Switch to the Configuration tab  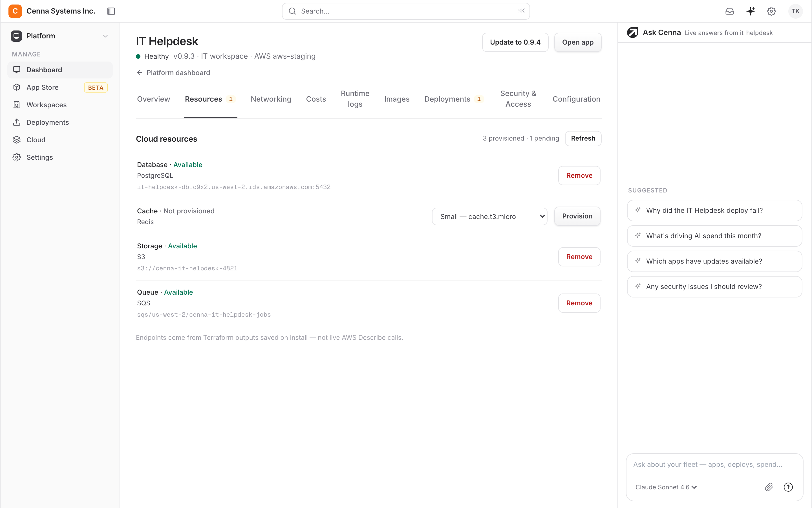coord(576,99)
